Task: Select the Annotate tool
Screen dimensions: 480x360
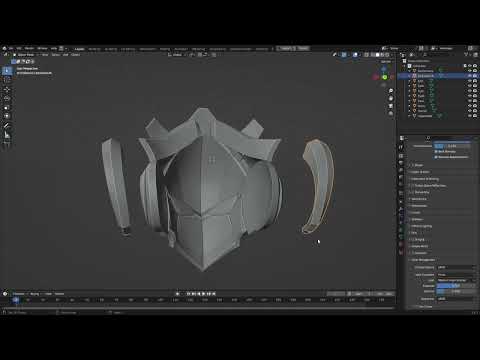Action: 7,126
